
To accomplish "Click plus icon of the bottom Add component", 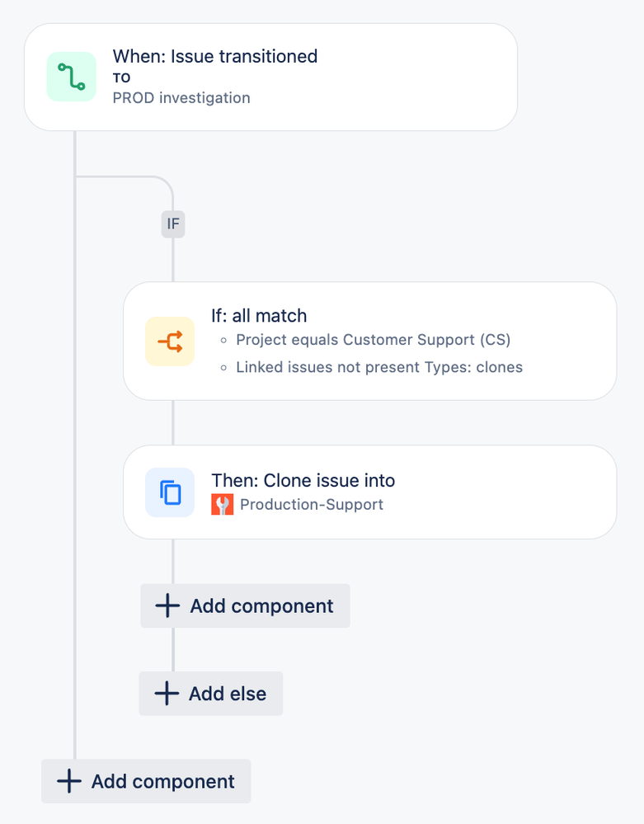I will 68,781.
